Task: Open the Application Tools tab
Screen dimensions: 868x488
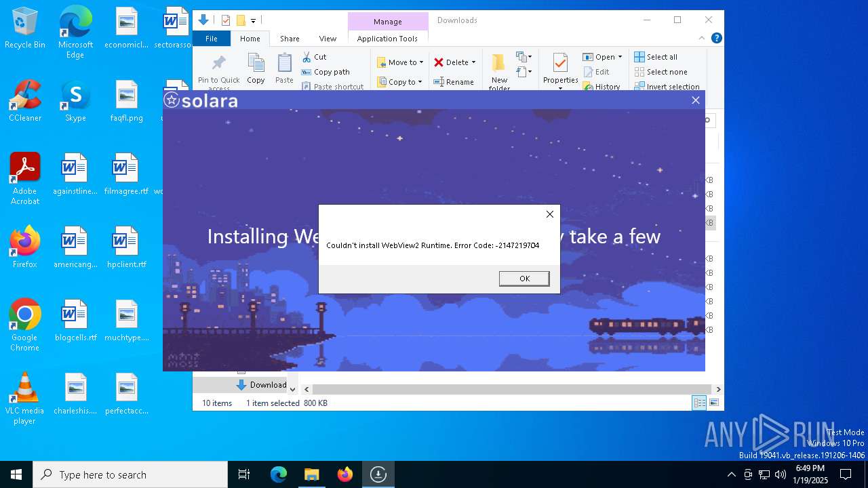Action: point(387,39)
